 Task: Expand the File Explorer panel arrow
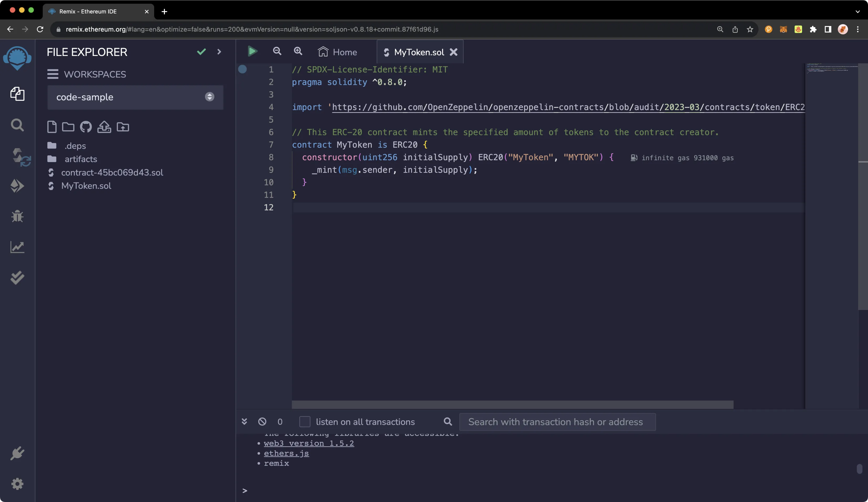[219, 52]
